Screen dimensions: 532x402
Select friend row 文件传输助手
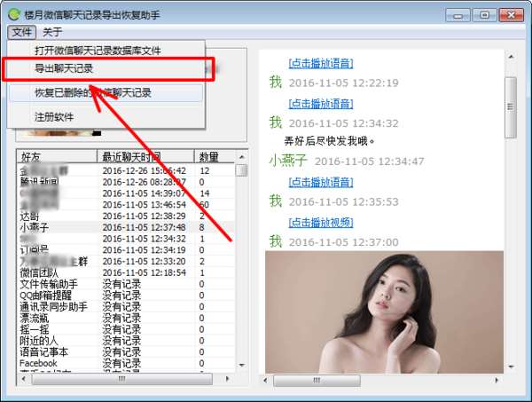[126, 284]
